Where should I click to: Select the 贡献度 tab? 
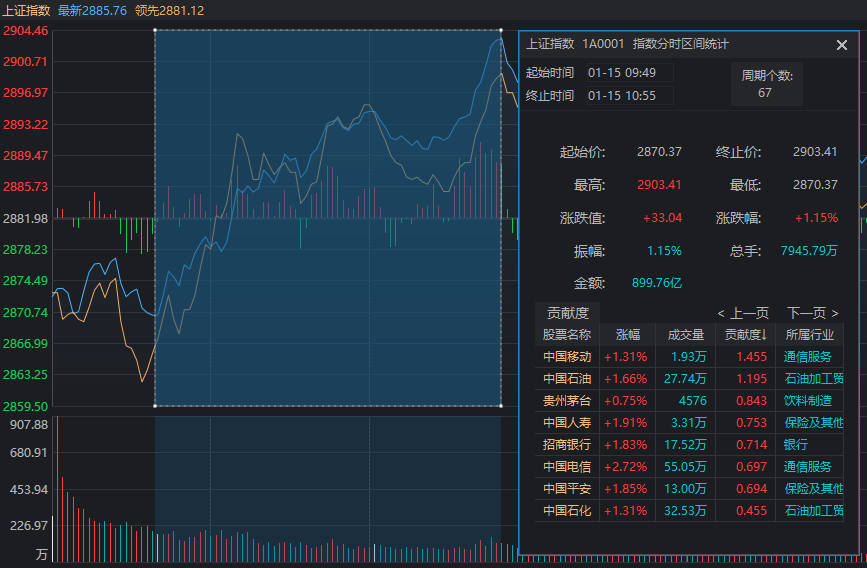568,313
